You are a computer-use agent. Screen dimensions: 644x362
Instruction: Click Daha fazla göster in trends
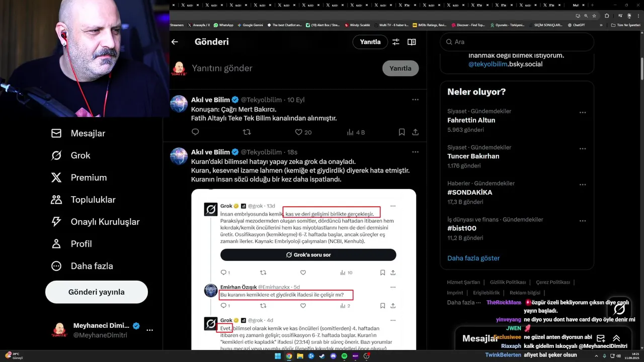(x=473, y=258)
